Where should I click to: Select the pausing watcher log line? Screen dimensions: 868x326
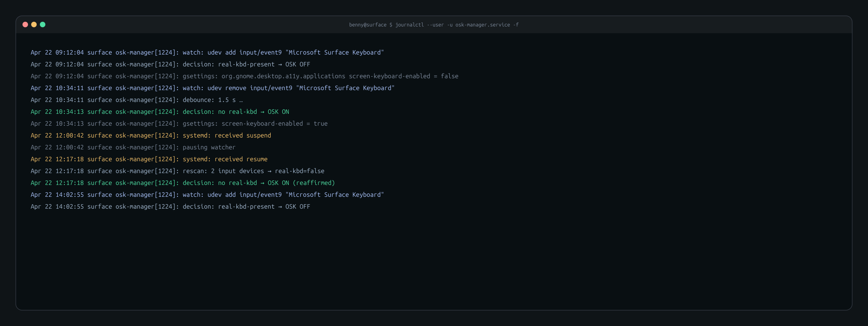point(133,147)
